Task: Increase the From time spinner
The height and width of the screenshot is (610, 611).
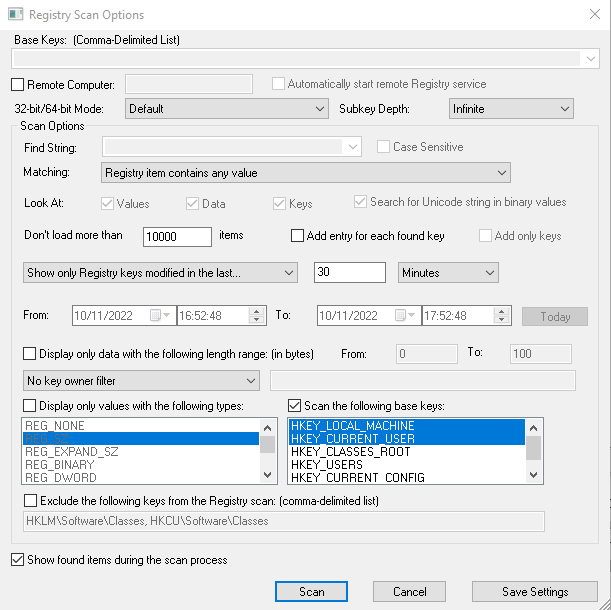Action: [x=256, y=311]
